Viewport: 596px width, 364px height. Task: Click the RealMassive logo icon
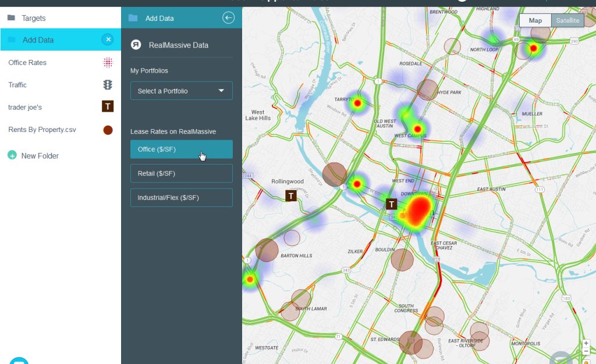136,45
